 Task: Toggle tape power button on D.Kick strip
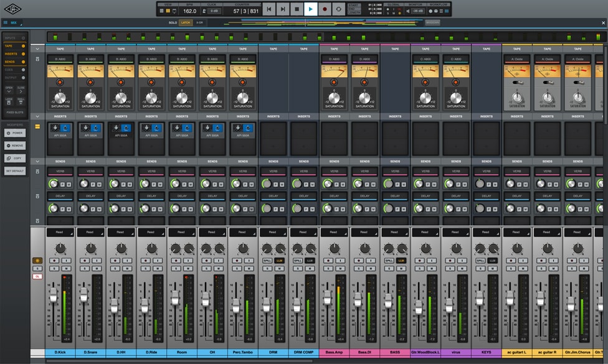tap(60, 82)
